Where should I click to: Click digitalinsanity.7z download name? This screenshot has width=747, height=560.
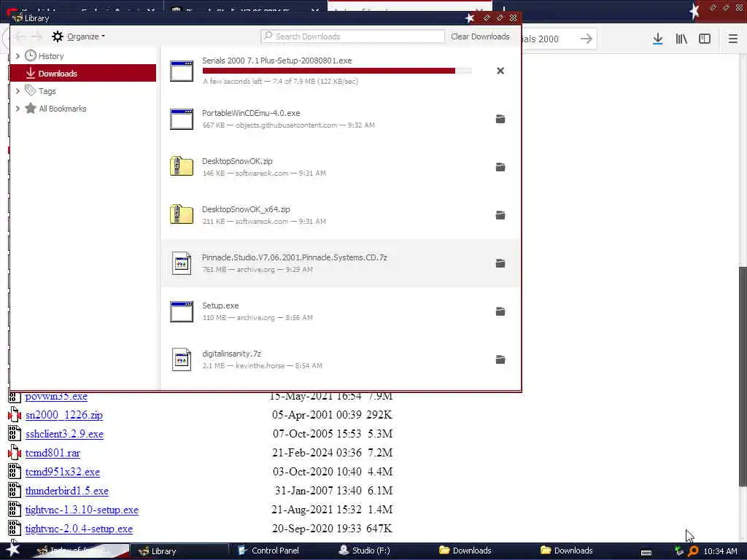231,354
